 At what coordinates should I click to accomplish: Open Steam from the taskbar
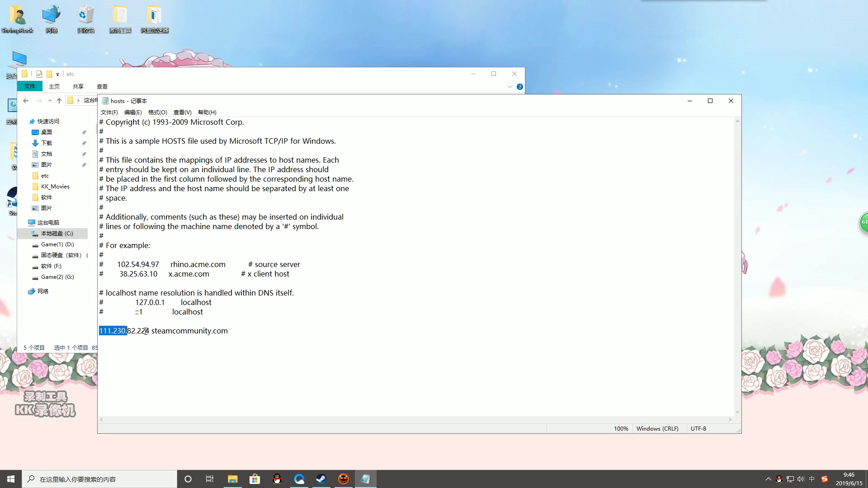pyautogui.click(x=321, y=479)
